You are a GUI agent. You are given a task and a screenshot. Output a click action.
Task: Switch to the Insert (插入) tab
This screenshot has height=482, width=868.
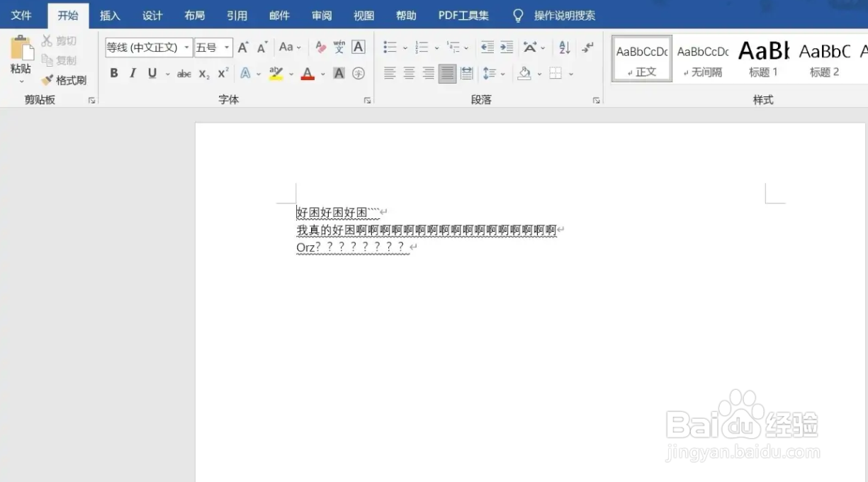(110, 15)
